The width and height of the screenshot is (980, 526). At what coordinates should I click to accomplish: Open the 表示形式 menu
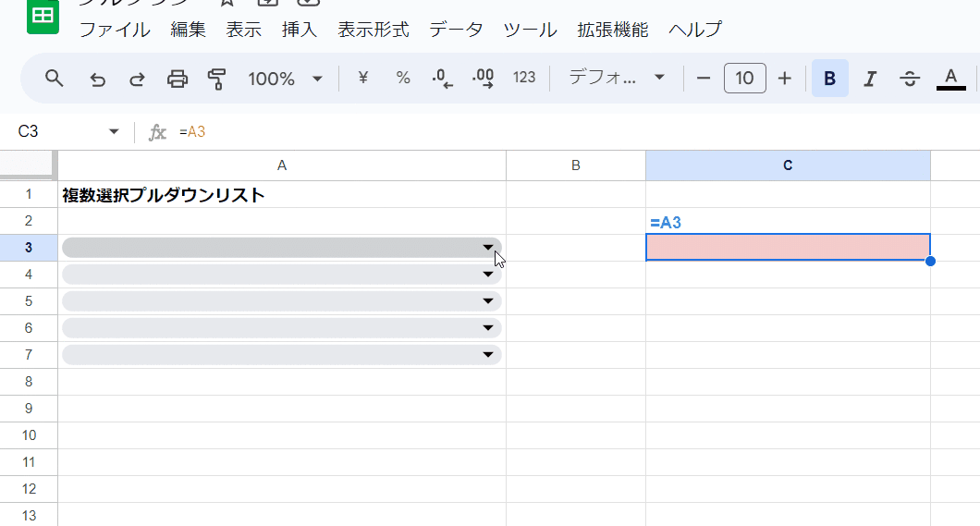[x=374, y=30]
